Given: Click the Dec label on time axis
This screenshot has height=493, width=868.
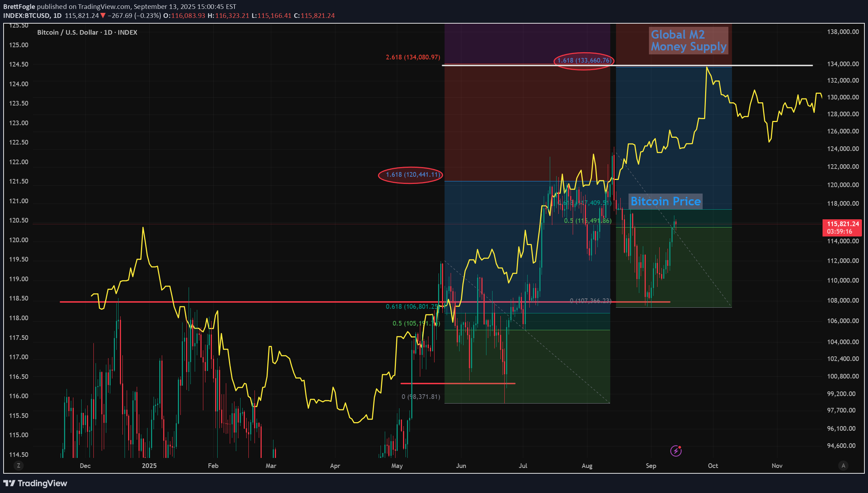Looking at the screenshot, I should (x=85, y=466).
